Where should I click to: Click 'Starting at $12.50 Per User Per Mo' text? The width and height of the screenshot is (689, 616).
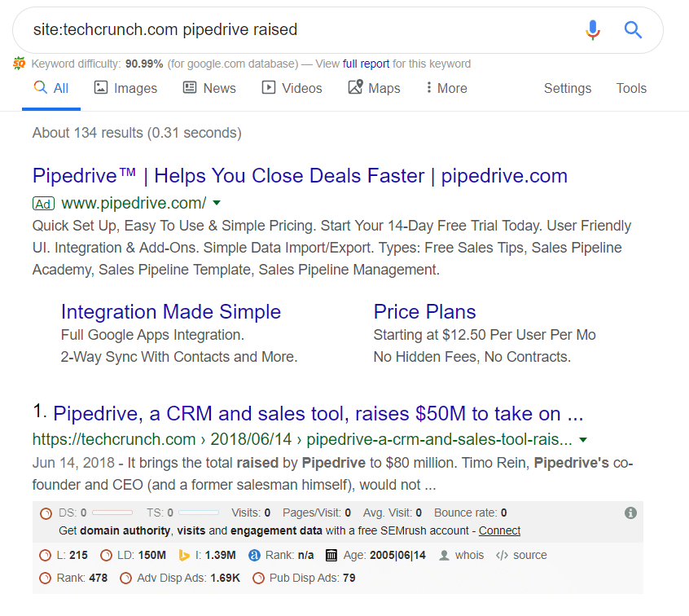click(485, 335)
